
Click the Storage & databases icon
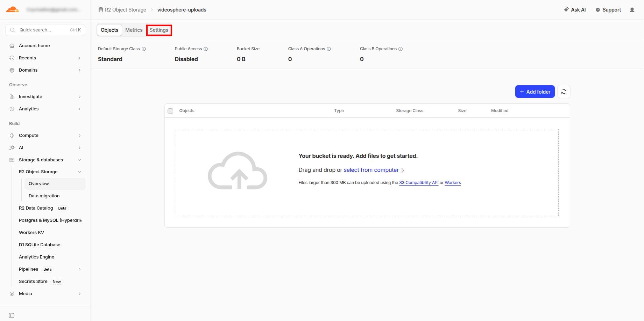tap(12, 160)
